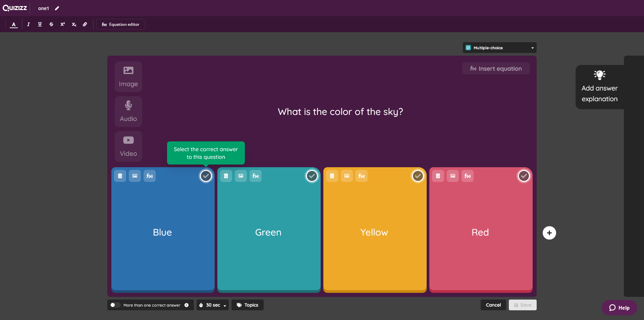Insert an equation into the Red answer option
This screenshot has width=644, height=320.
coord(467,176)
